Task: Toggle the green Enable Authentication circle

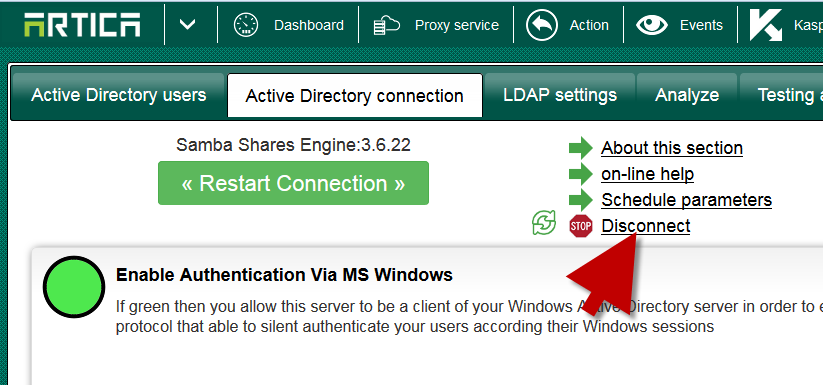Action: pyautogui.click(x=74, y=287)
